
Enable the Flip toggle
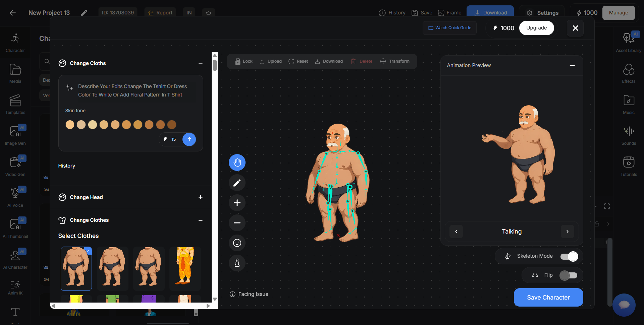569,275
